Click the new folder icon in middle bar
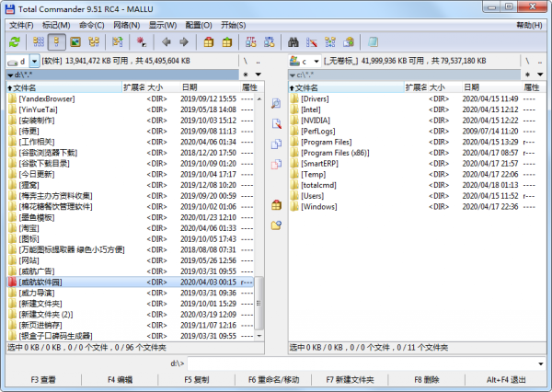This screenshot has width=552, height=392. pyautogui.click(x=276, y=225)
